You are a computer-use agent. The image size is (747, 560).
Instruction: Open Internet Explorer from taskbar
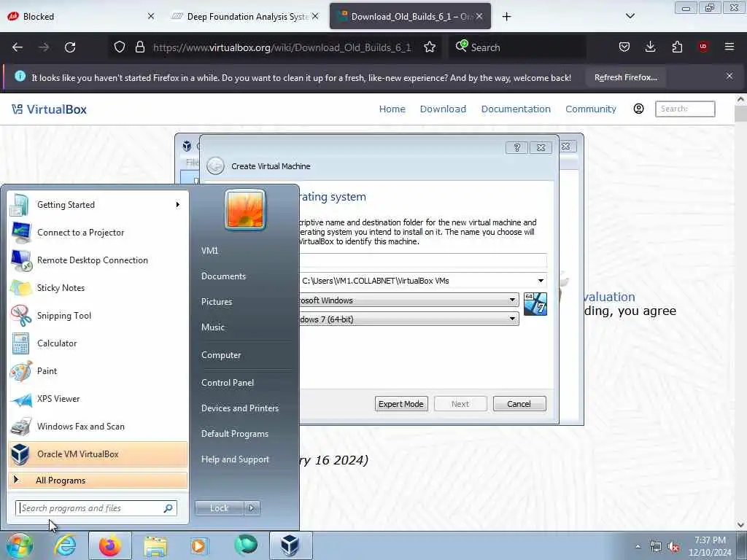coord(65,545)
